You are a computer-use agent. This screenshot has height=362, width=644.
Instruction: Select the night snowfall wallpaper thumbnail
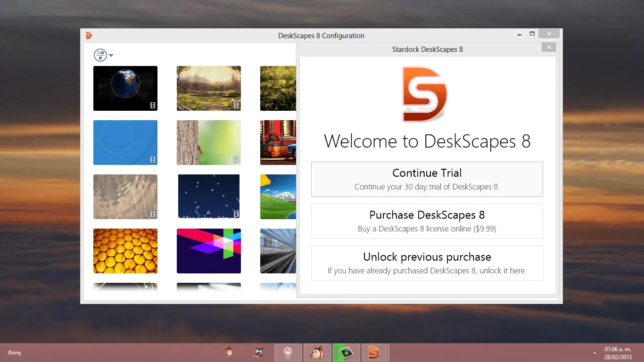[209, 197]
